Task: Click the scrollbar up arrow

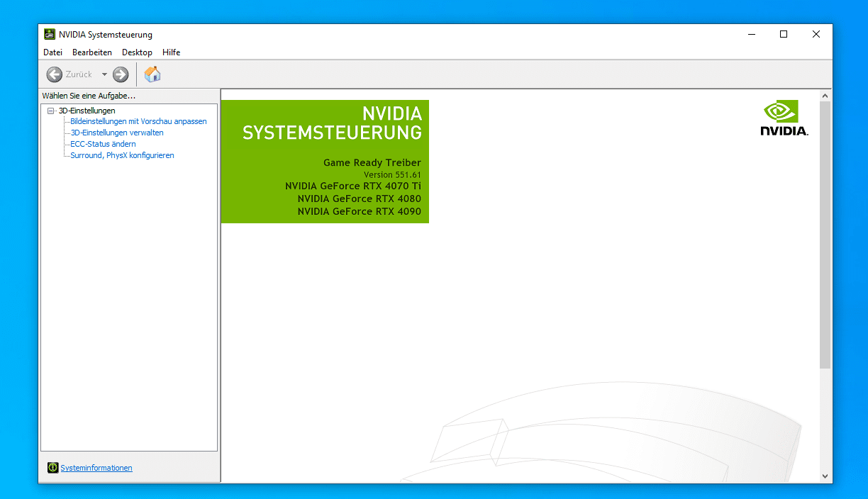Action: [x=825, y=95]
